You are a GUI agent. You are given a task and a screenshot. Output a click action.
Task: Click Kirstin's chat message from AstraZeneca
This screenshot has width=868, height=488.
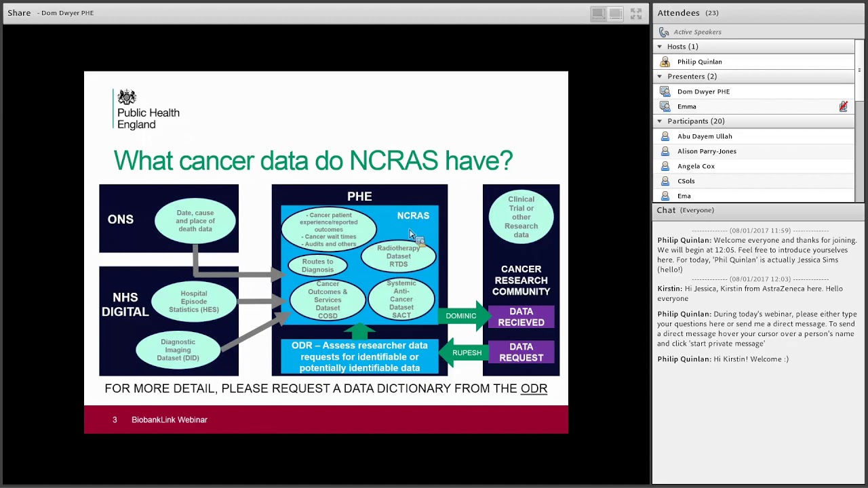tap(750, 293)
